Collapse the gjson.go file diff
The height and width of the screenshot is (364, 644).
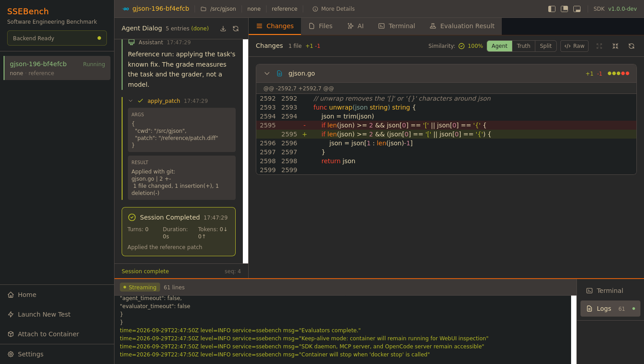pyautogui.click(x=267, y=73)
